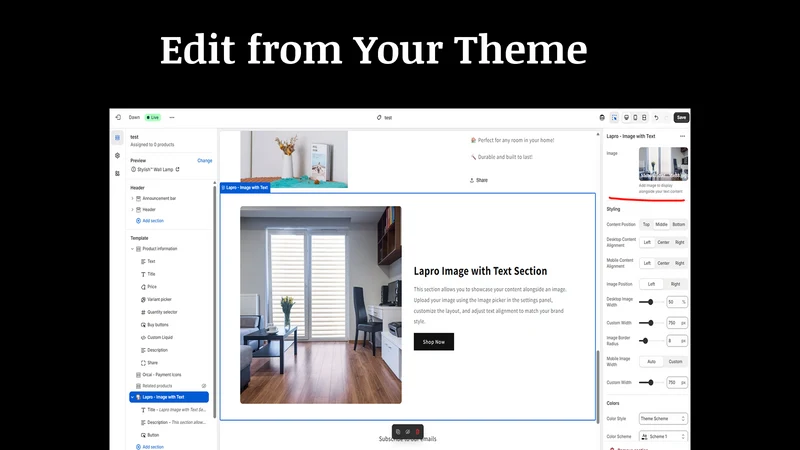
Task: Click the Image Border Radius px field
Action: tap(677, 341)
